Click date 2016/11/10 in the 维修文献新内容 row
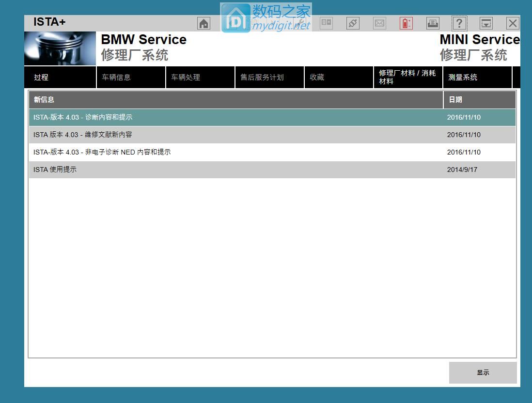This screenshot has width=532, height=403. point(464,135)
